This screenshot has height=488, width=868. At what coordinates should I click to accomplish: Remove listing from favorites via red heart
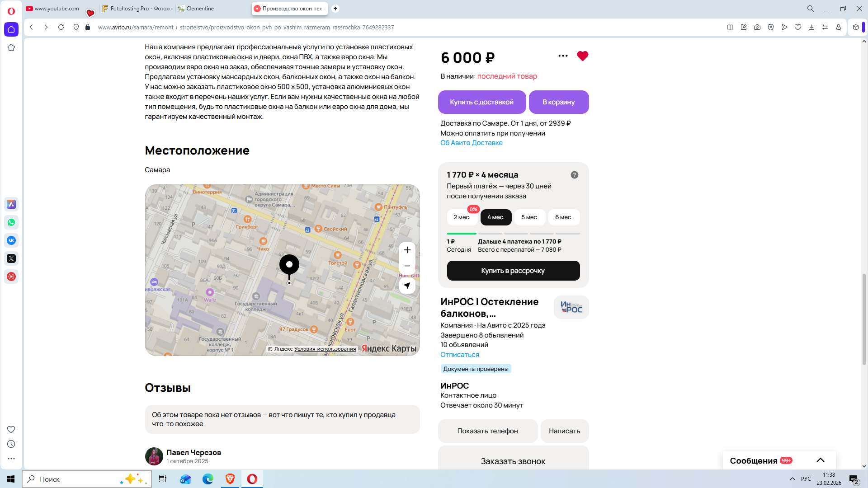point(582,56)
